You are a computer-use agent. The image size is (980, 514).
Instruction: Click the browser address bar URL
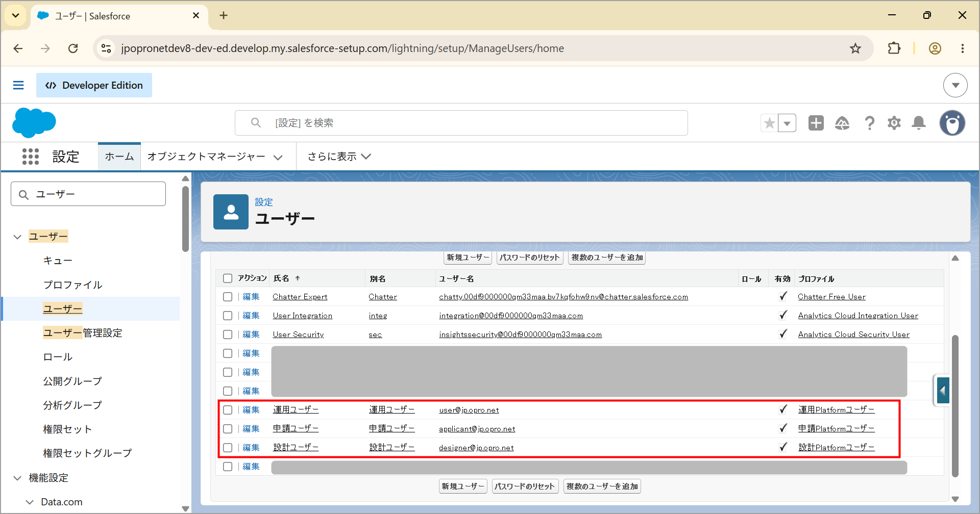click(342, 48)
